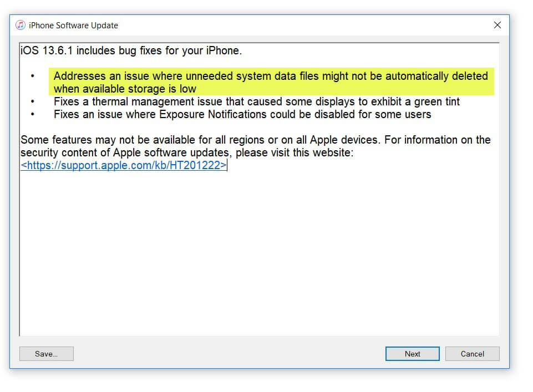Click the highlighted 'Addresses an issue' line
The image size is (533, 392).
(271, 76)
